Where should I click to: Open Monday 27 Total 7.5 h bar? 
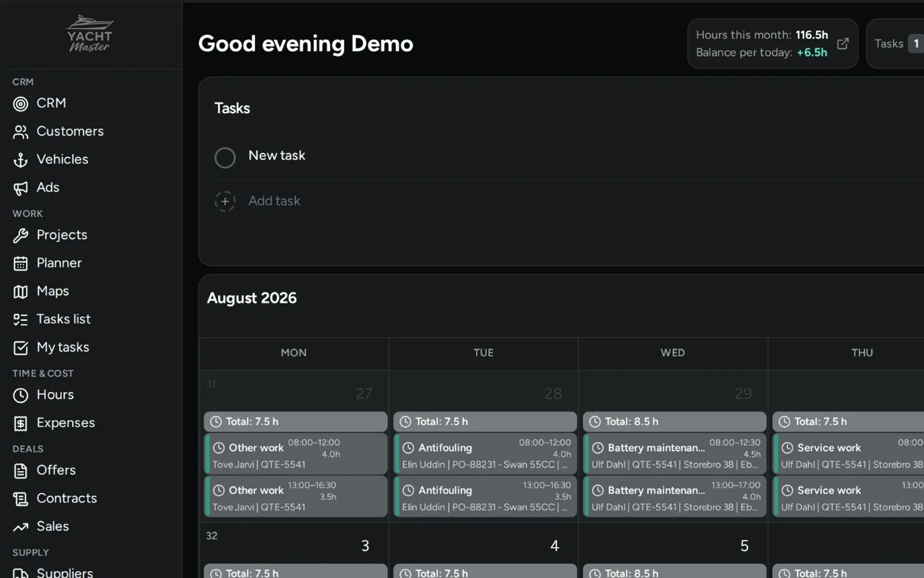tap(295, 421)
